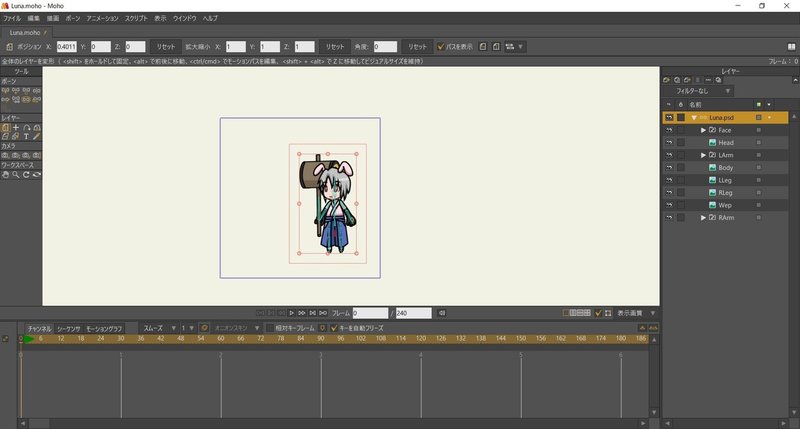Click the audio speaker icon next to the frame count
The width and height of the screenshot is (800, 429).
click(x=440, y=313)
